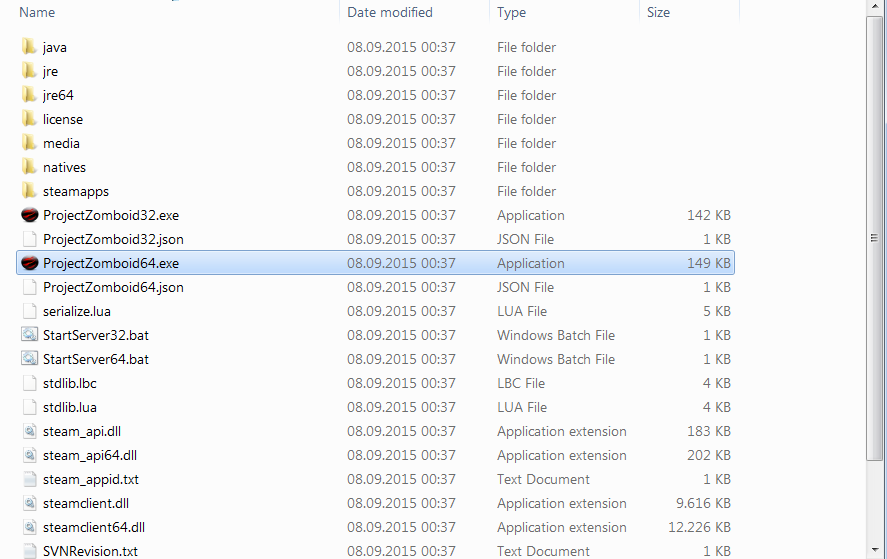
Task: Select the jre folder name
Action: click(50, 72)
